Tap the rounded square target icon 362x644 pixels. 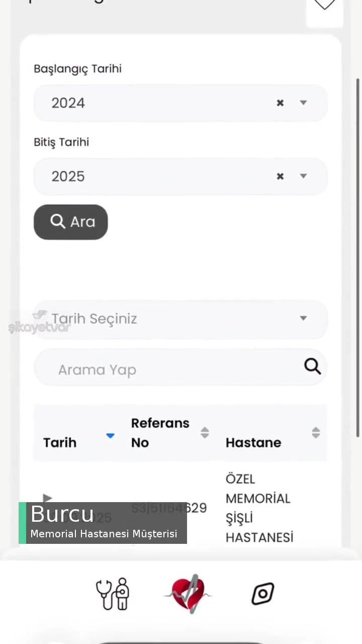[262, 594]
